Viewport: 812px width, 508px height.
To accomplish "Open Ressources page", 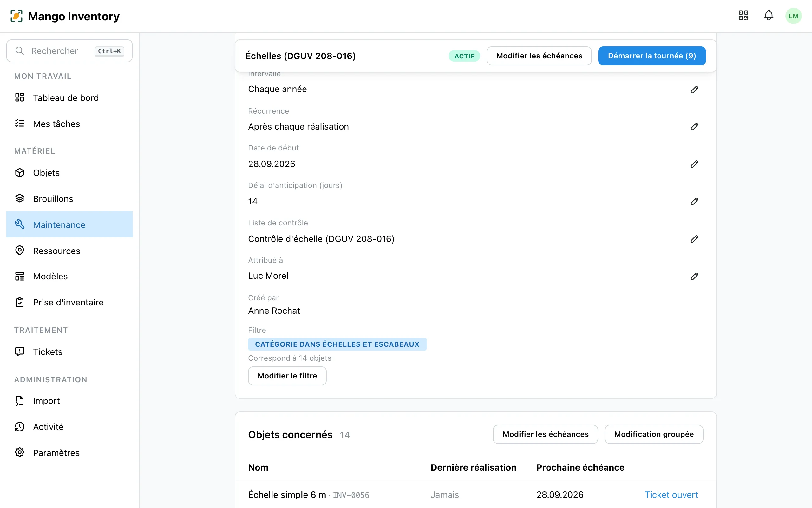I will [69, 251].
